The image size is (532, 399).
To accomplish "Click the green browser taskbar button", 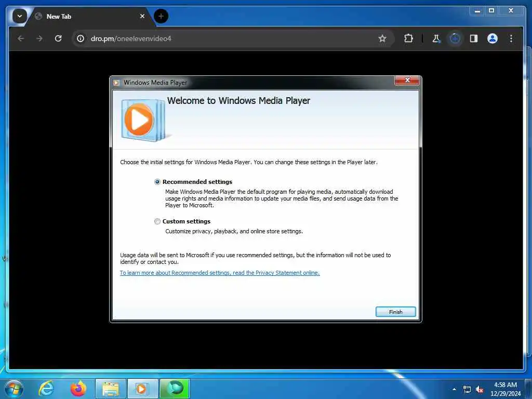I will [175, 389].
